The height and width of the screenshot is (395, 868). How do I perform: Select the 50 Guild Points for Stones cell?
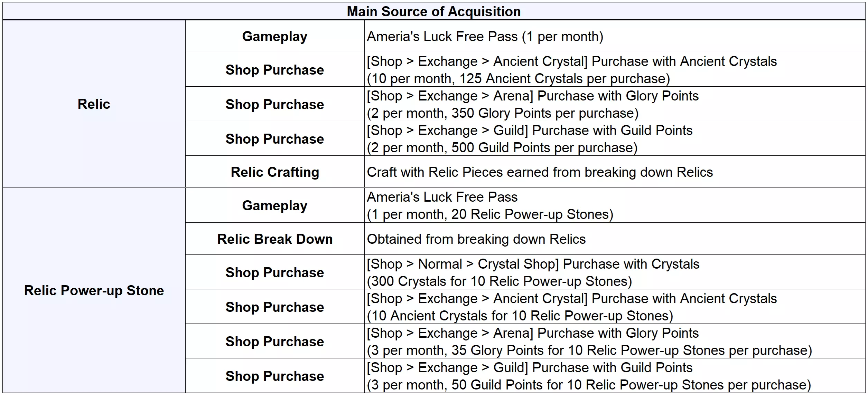tap(589, 376)
